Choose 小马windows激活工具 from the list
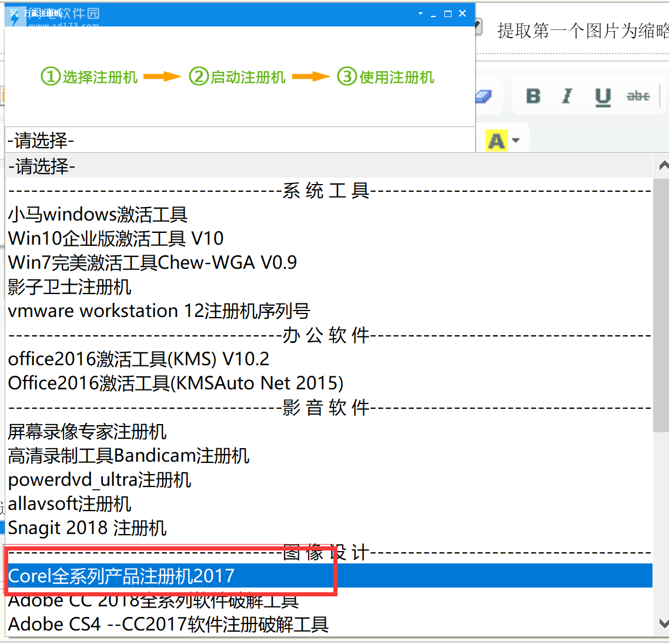The width and height of the screenshot is (669, 644). point(329,214)
